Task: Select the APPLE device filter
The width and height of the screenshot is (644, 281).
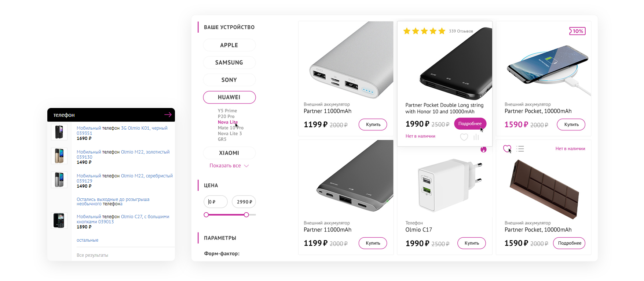Action: (229, 45)
